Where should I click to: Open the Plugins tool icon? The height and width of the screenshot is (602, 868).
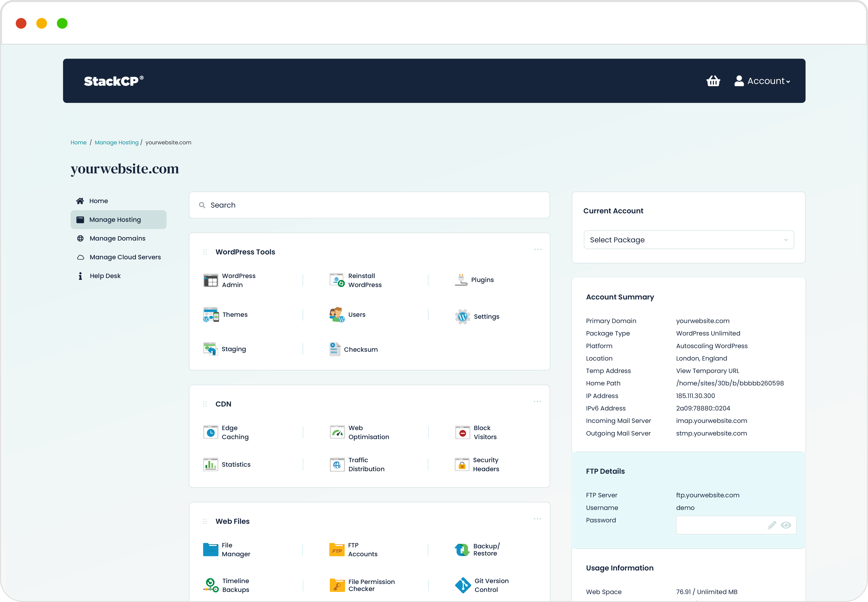(461, 280)
